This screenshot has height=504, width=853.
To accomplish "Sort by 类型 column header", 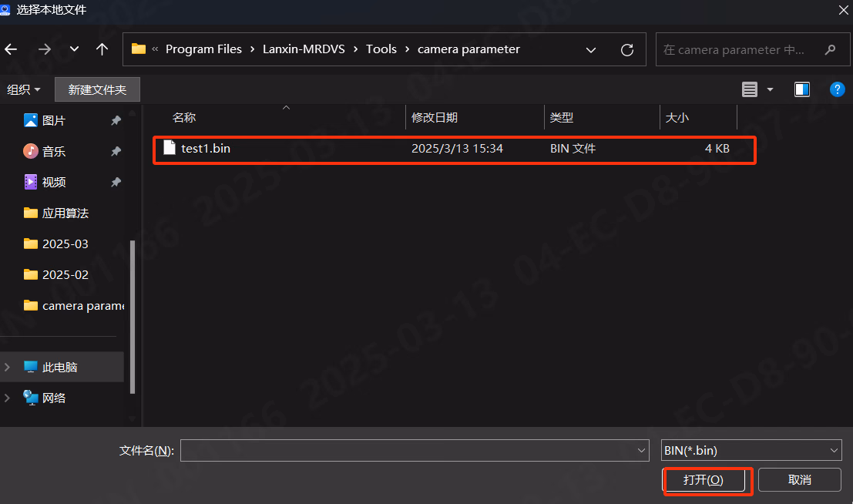I will (562, 118).
